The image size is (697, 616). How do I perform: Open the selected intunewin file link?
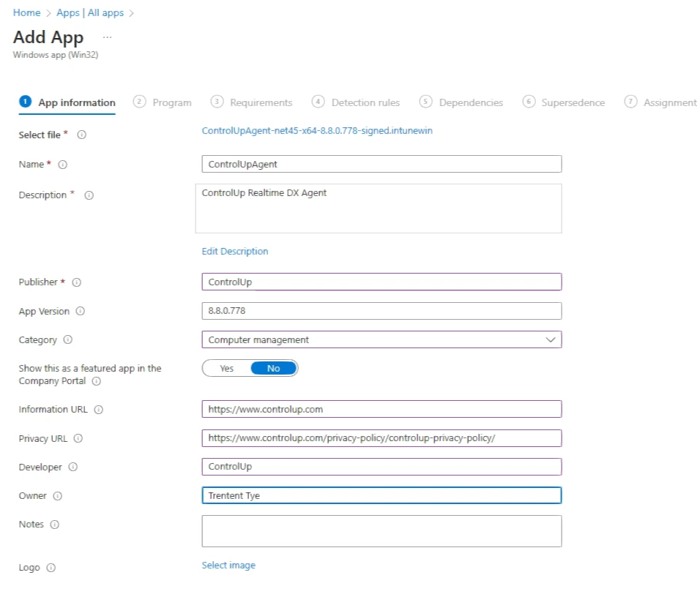317,130
